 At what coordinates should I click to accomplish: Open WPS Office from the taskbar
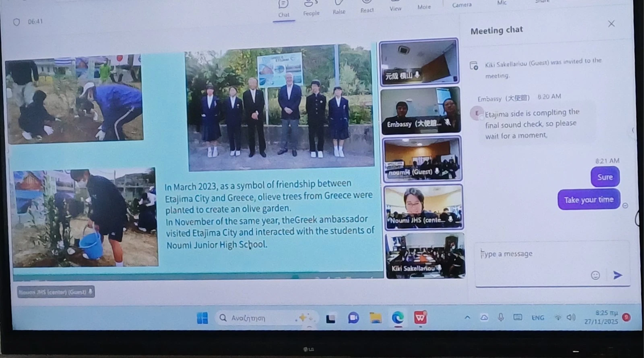(420, 318)
